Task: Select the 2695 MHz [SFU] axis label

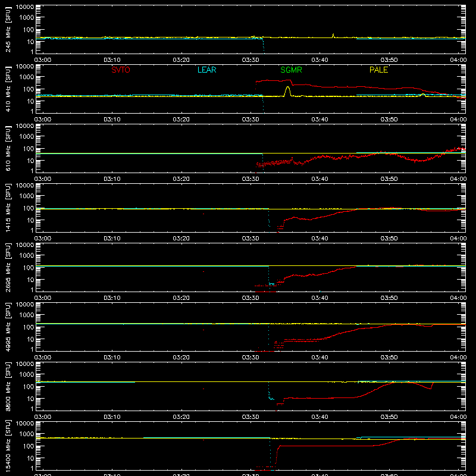Action: [x=8, y=267]
